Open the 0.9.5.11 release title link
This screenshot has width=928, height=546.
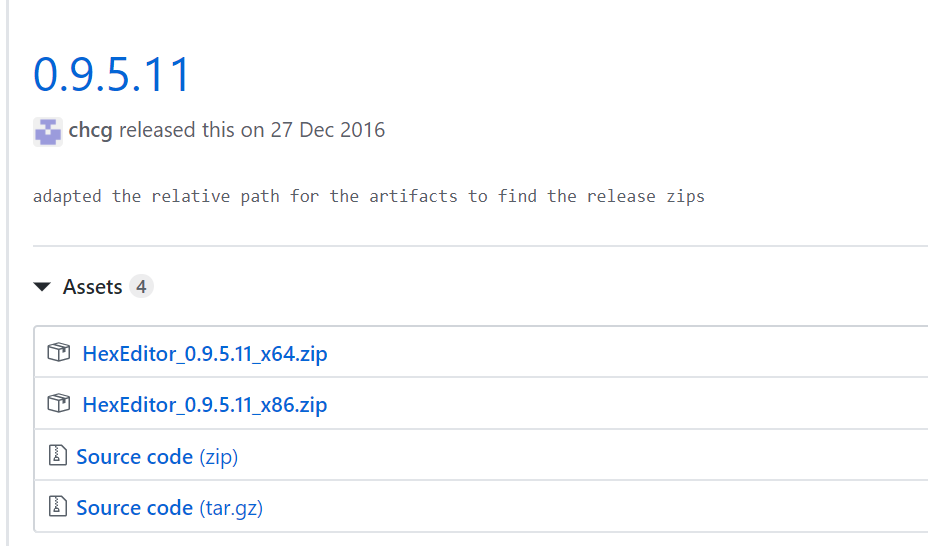[x=111, y=75]
